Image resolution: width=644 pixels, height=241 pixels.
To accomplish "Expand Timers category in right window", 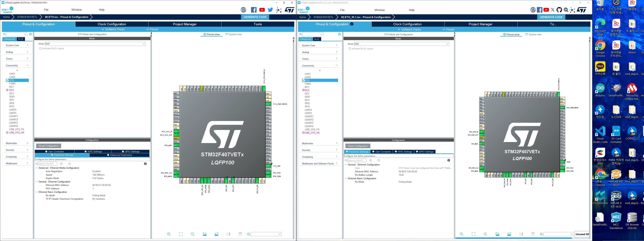I will tap(320, 59).
